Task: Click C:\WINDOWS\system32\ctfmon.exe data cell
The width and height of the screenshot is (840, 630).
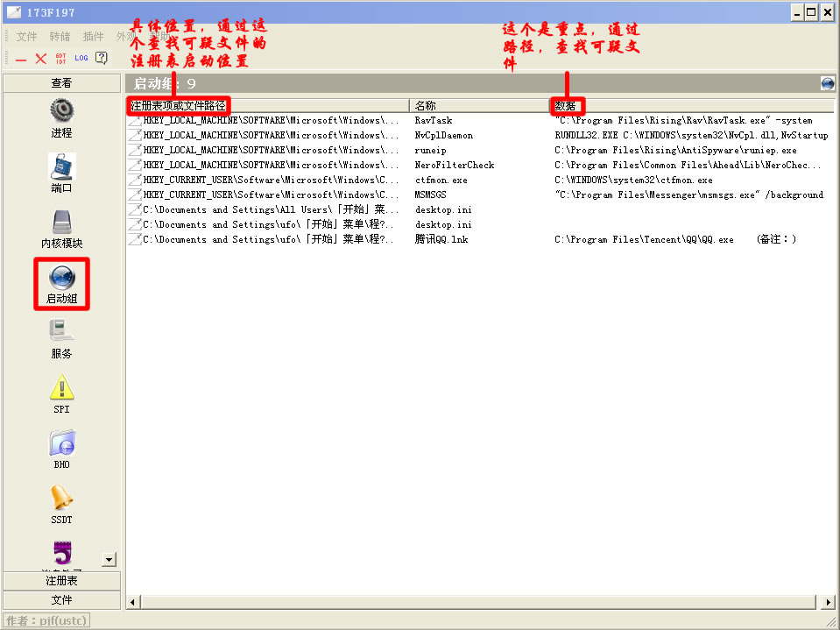Action: [x=634, y=180]
